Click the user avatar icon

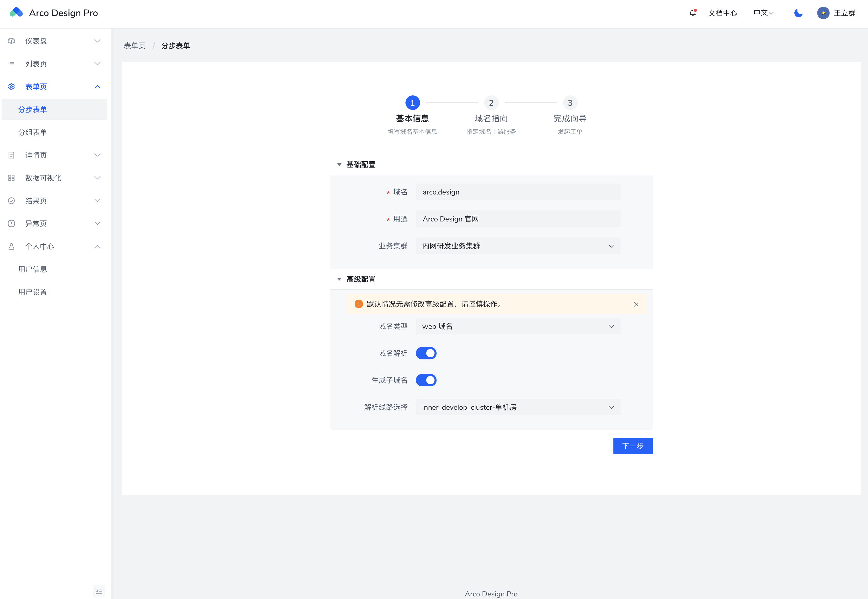pyautogui.click(x=823, y=13)
